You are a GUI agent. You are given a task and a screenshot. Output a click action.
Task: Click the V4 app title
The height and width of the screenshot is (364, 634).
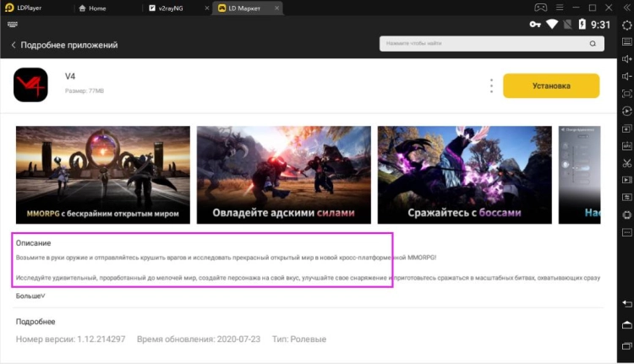[x=70, y=76]
